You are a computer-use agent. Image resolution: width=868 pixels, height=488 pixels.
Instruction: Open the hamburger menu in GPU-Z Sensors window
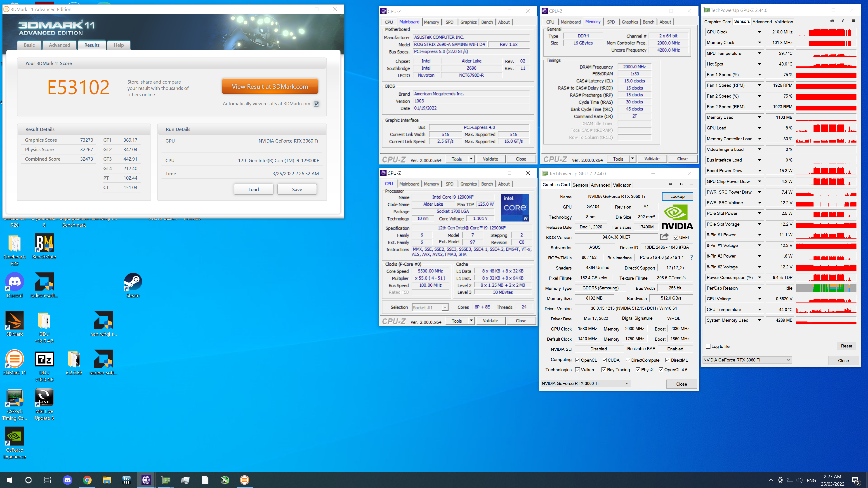tap(854, 21)
